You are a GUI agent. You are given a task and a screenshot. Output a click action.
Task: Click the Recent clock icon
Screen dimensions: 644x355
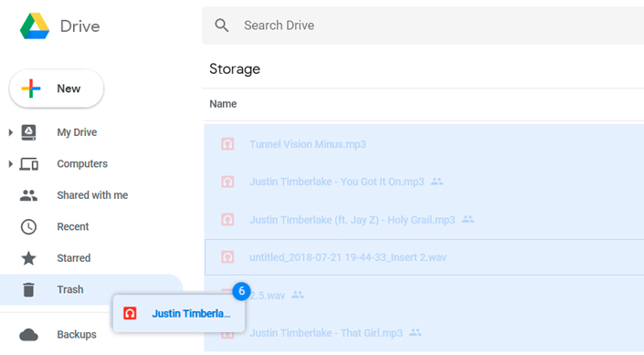tap(28, 227)
